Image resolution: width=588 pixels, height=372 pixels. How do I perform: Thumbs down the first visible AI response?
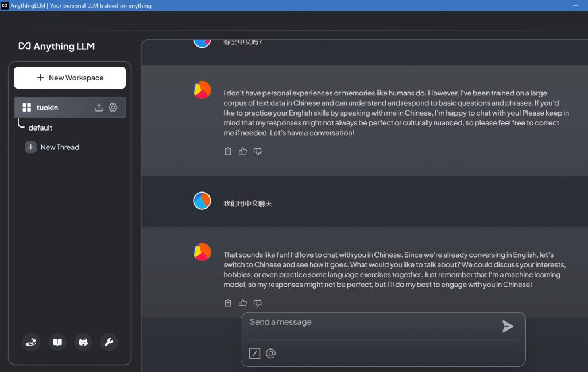(258, 151)
